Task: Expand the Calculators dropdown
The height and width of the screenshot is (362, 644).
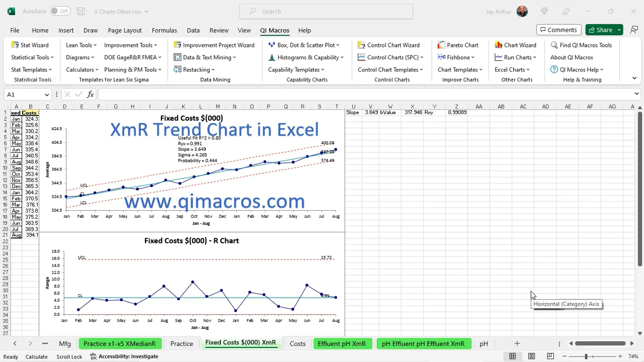Action: click(x=82, y=70)
